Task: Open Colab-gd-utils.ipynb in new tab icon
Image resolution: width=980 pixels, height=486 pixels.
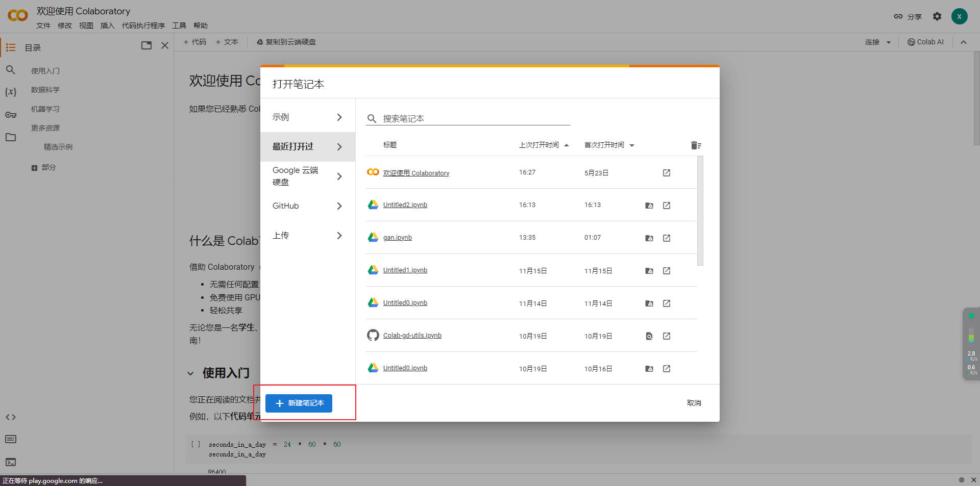Action: (x=667, y=336)
